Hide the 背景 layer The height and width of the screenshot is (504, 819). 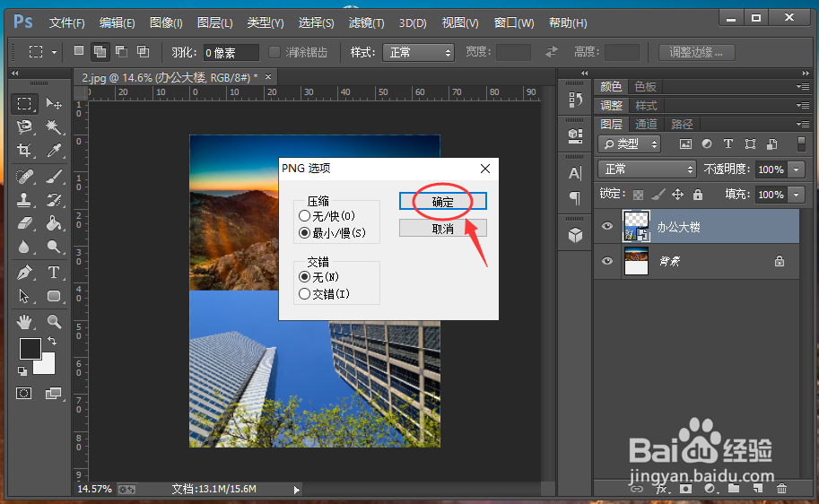coord(607,261)
